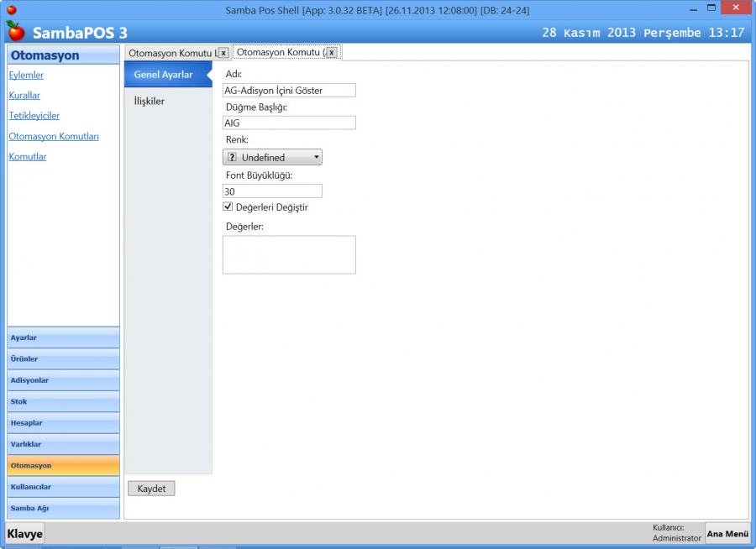Close the second Otomasyon Komutu tab

(332, 51)
